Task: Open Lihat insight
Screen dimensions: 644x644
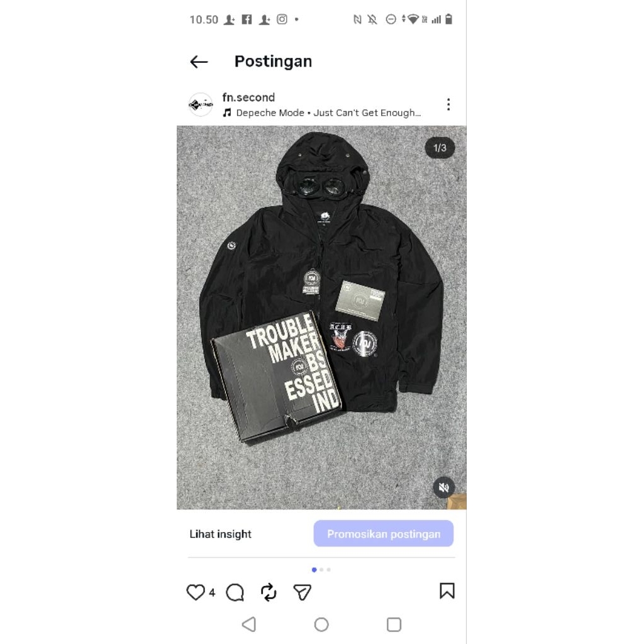Action: pos(220,534)
